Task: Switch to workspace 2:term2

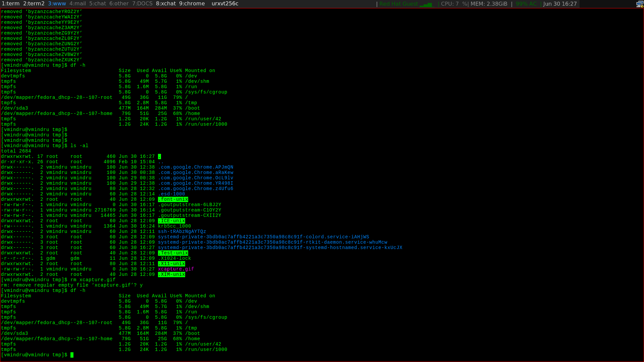Action: (x=34, y=4)
